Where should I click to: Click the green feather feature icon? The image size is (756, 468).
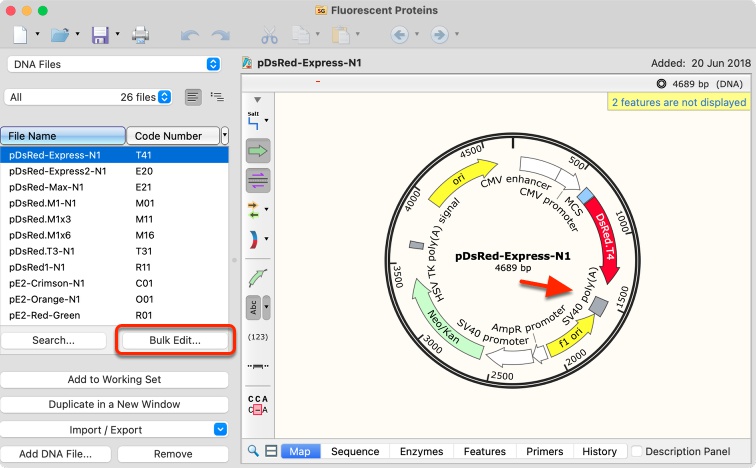coord(258,278)
